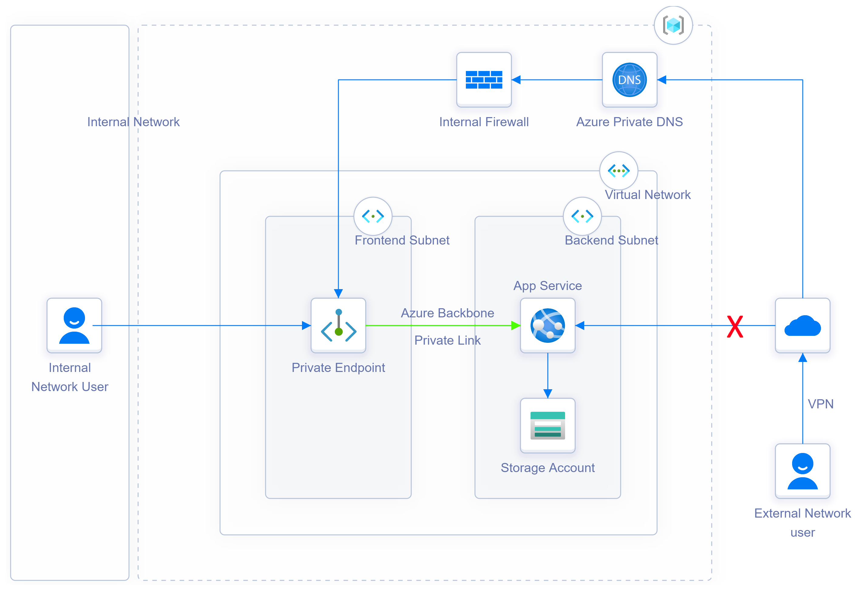Select the "Private Endpoint" label
Screen dimensions: 868x591
[338, 368]
